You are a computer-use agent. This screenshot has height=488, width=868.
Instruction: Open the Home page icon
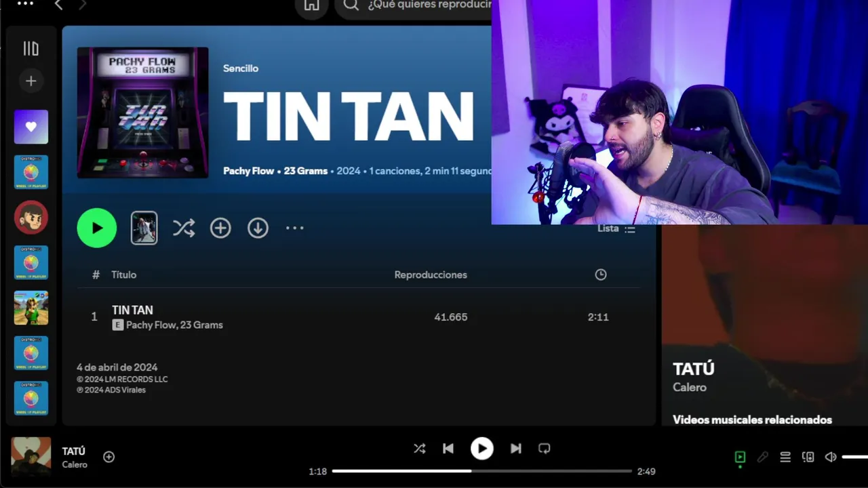(311, 5)
